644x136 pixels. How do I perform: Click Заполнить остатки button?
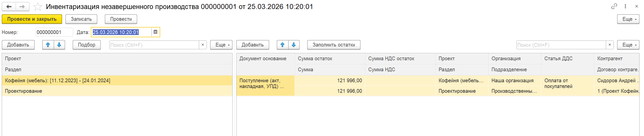pos(334,45)
